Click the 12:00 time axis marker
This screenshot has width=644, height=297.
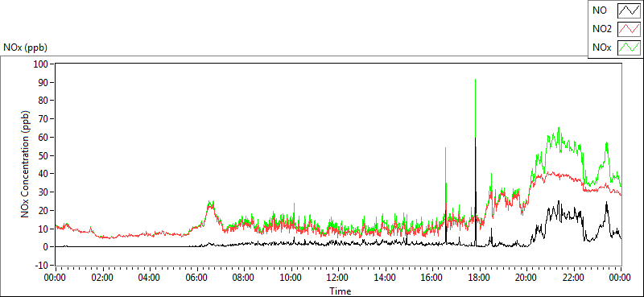pos(338,278)
